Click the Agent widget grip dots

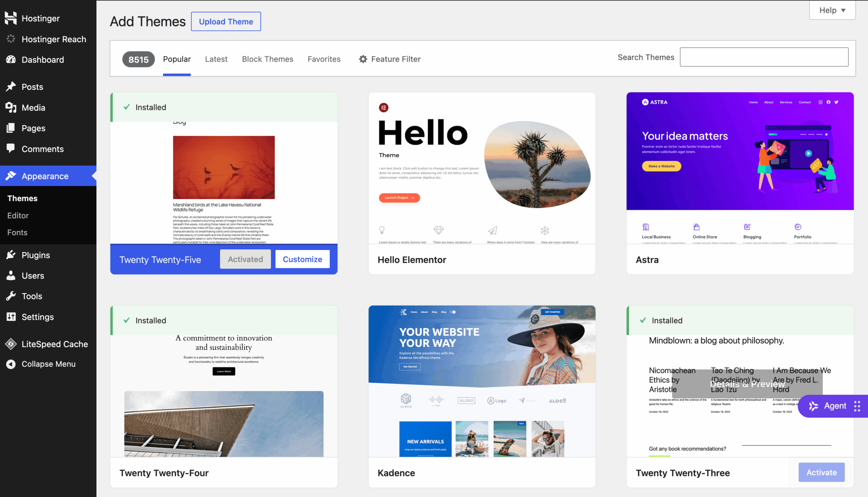[857, 406]
